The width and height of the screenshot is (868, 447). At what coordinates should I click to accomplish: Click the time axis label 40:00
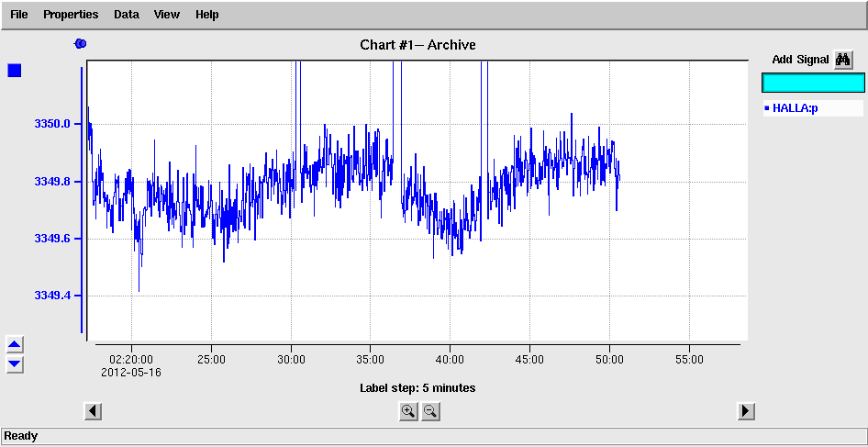pyautogui.click(x=450, y=360)
